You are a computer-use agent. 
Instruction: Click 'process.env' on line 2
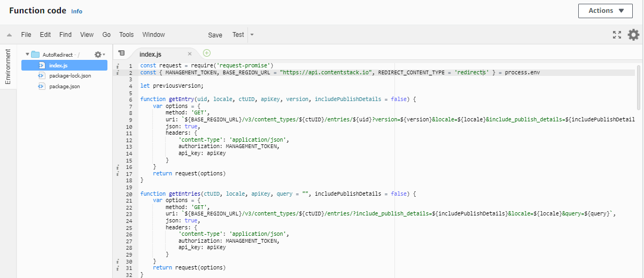point(522,72)
